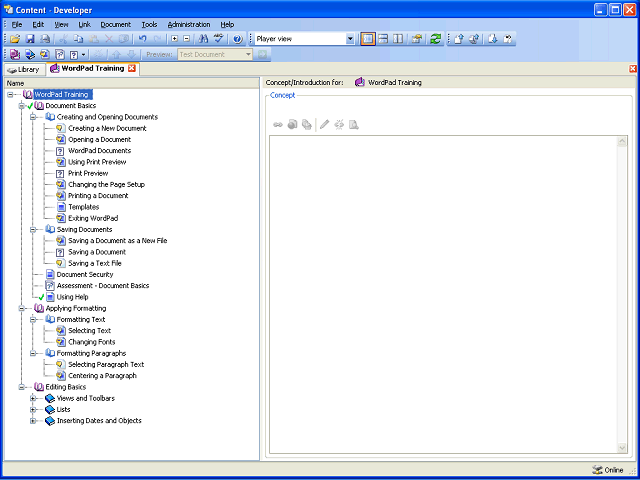Open the Player view dropdown
640x480 pixels.
tap(350, 39)
